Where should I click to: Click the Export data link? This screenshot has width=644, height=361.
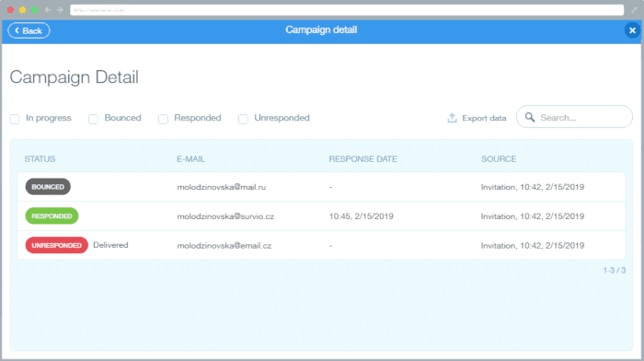click(x=484, y=119)
